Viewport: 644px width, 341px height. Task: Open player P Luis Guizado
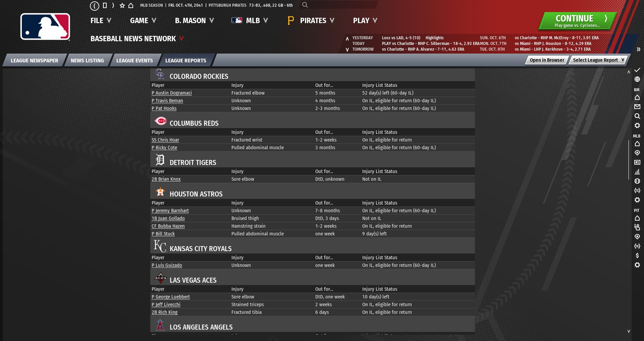tap(167, 265)
